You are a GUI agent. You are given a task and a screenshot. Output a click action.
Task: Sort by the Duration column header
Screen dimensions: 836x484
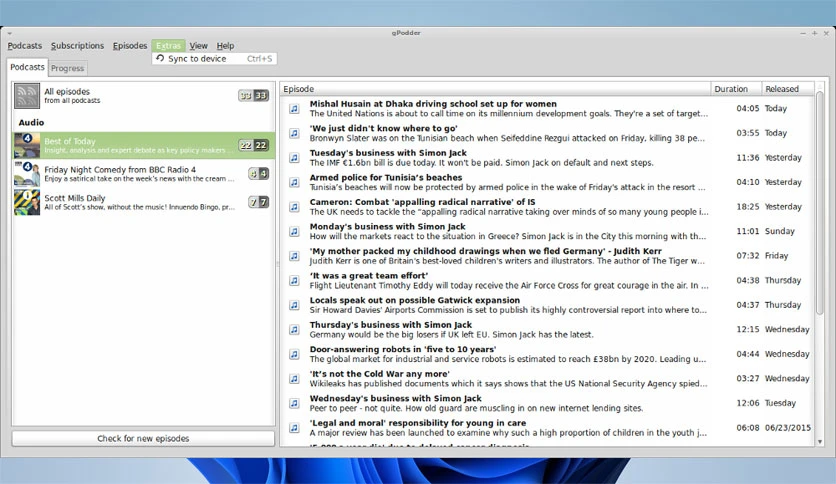736,89
